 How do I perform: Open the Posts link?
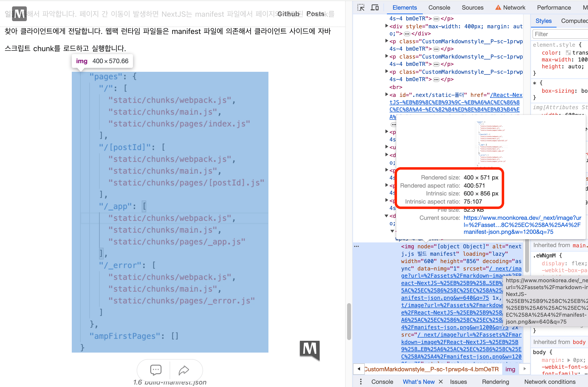(315, 14)
